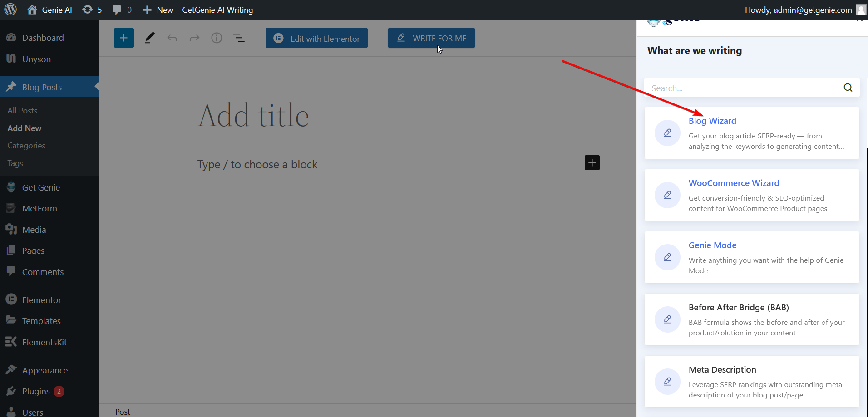
Task: Click the 'Type / to choose a block' paragraph
Action: [x=257, y=164]
